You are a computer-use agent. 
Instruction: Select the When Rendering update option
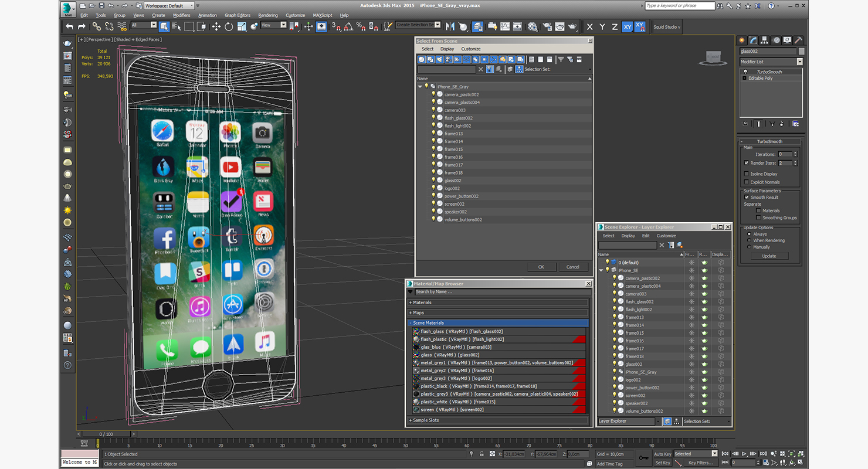(749, 240)
